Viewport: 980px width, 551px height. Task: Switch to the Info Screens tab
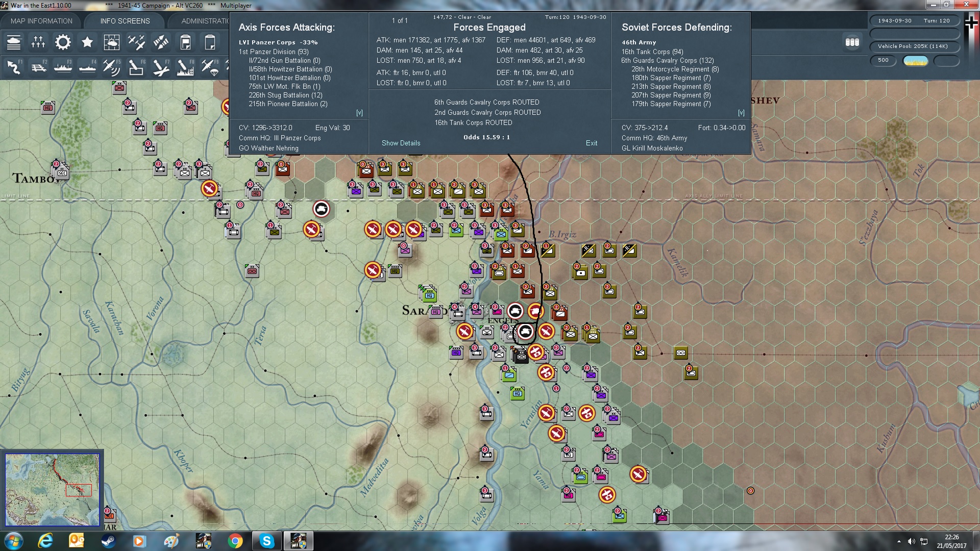click(x=125, y=21)
